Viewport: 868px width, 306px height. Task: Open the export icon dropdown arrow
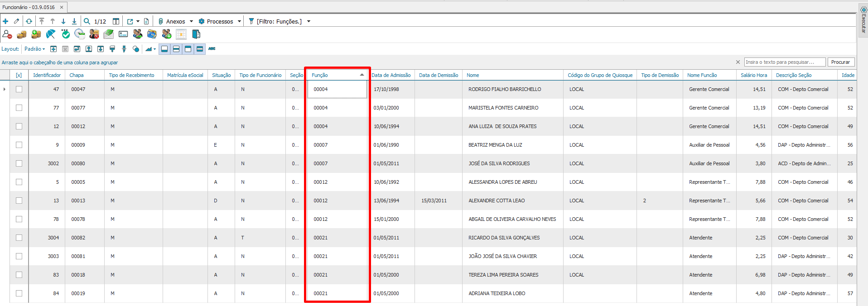138,21
